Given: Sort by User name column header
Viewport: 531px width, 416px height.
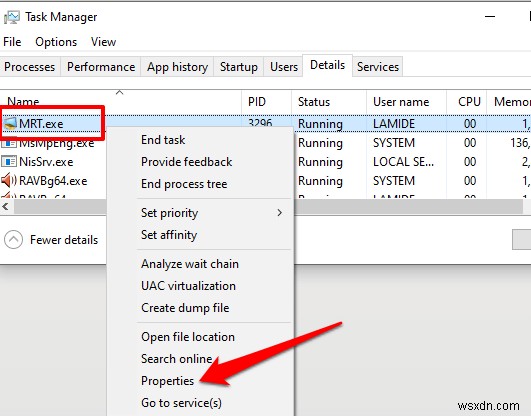Looking at the screenshot, I should coord(406,102).
